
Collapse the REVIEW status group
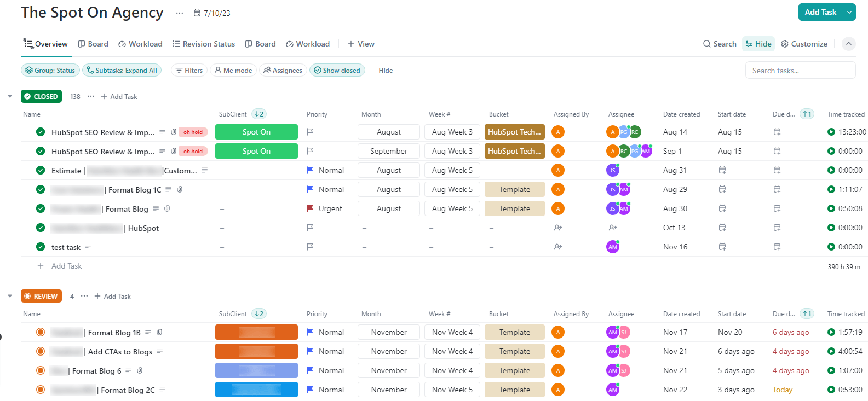pos(10,296)
